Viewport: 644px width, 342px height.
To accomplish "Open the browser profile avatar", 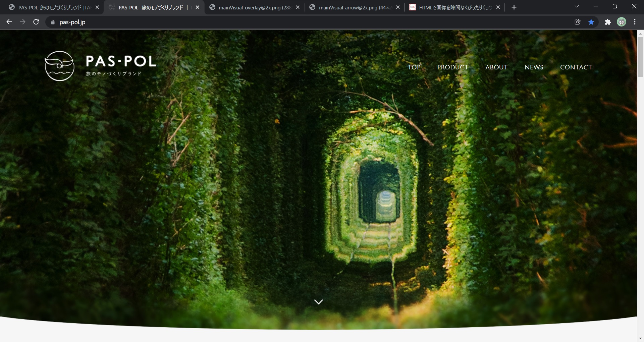I will coord(622,22).
